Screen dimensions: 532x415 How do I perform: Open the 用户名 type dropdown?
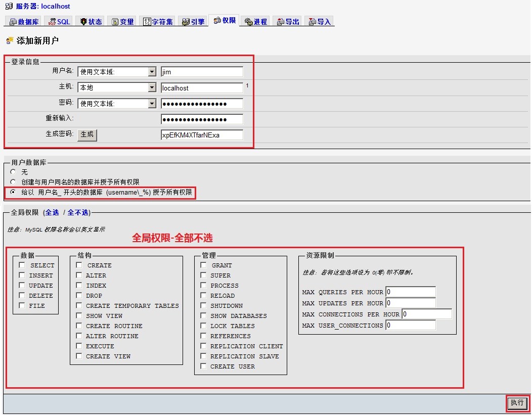pos(152,72)
